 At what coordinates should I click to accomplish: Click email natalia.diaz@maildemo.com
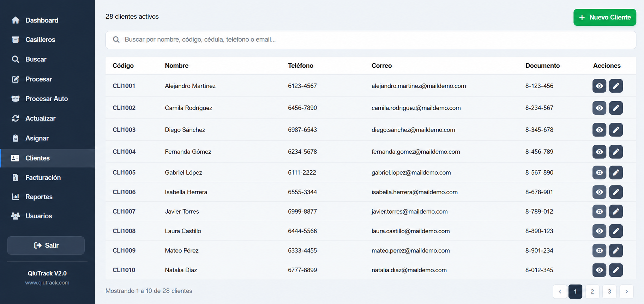(409, 270)
